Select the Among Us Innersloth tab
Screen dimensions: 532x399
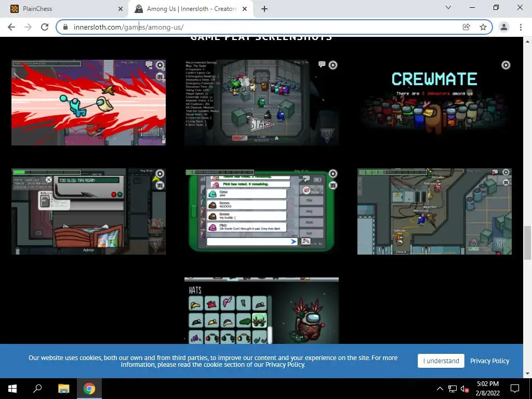point(191,9)
